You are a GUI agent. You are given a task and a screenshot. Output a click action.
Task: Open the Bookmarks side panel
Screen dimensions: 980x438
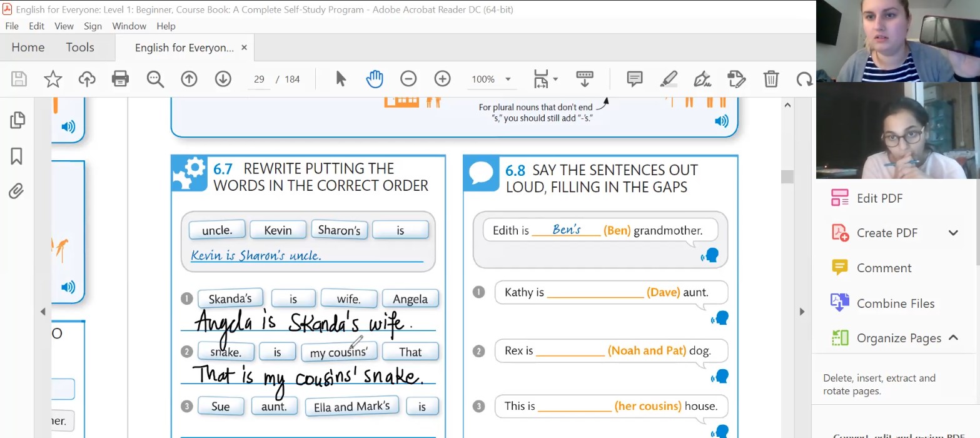(x=17, y=156)
